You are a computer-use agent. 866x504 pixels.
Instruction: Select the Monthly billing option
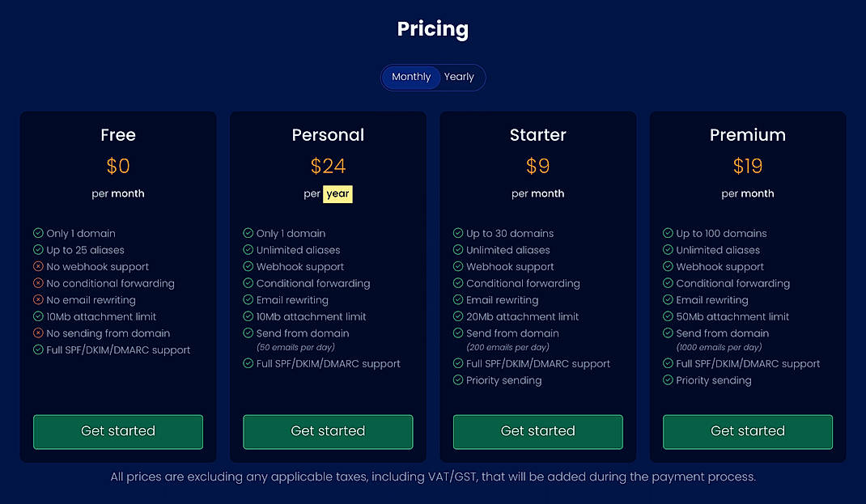click(x=411, y=77)
